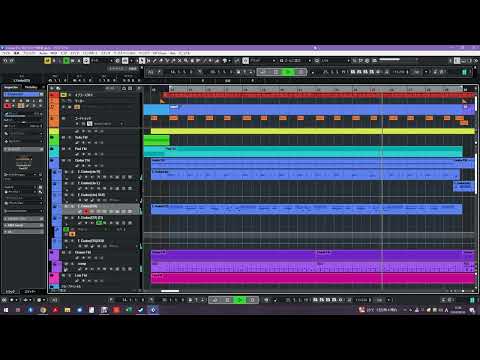Click the top zoom slider
Screen dimensions: 480x360
click(x=398, y=60)
